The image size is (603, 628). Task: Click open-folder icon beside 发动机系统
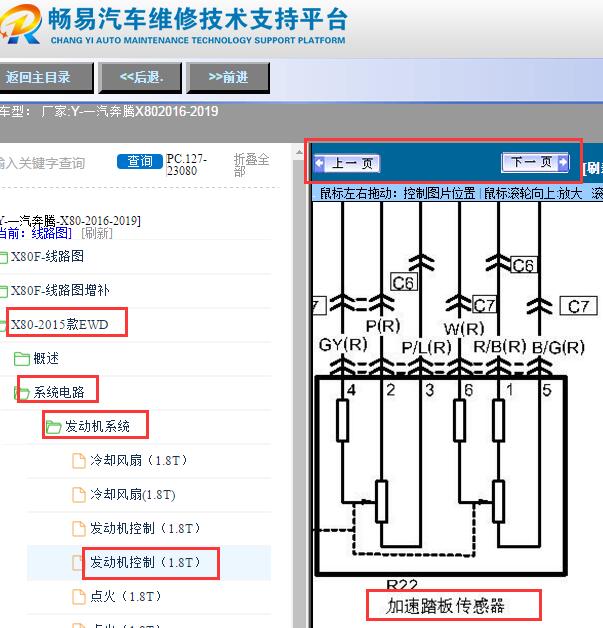[53, 427]
